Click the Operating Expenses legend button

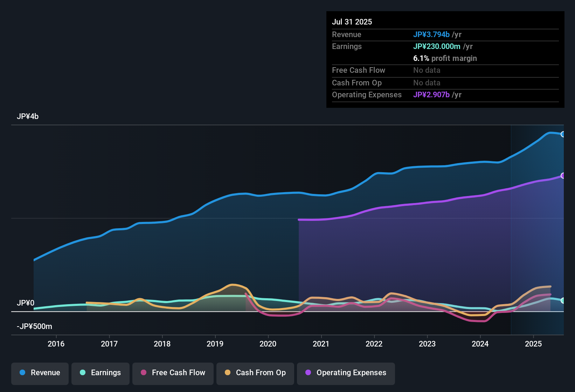click(x=346, y=373)
